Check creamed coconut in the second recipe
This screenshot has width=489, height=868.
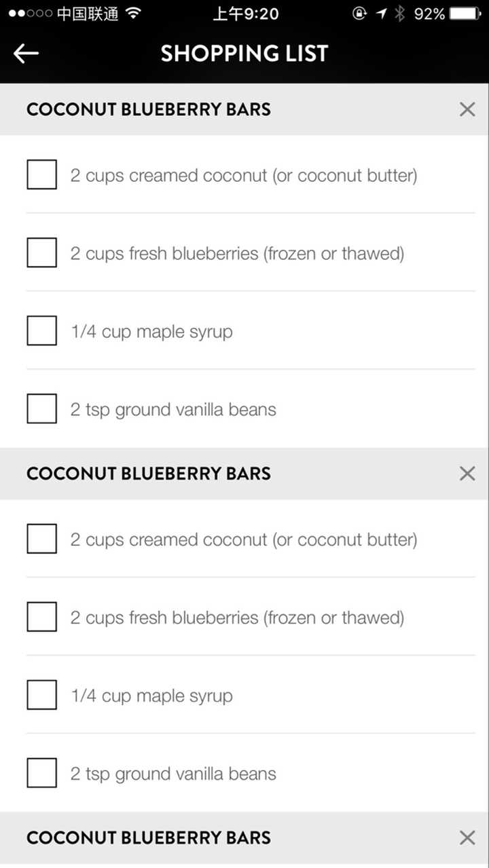click(41, 539)
